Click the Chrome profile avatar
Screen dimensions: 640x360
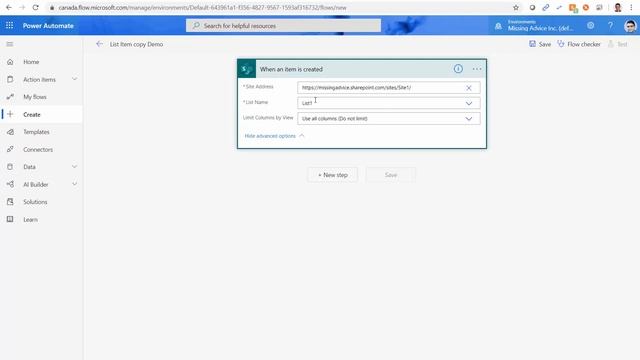[618, 7]
